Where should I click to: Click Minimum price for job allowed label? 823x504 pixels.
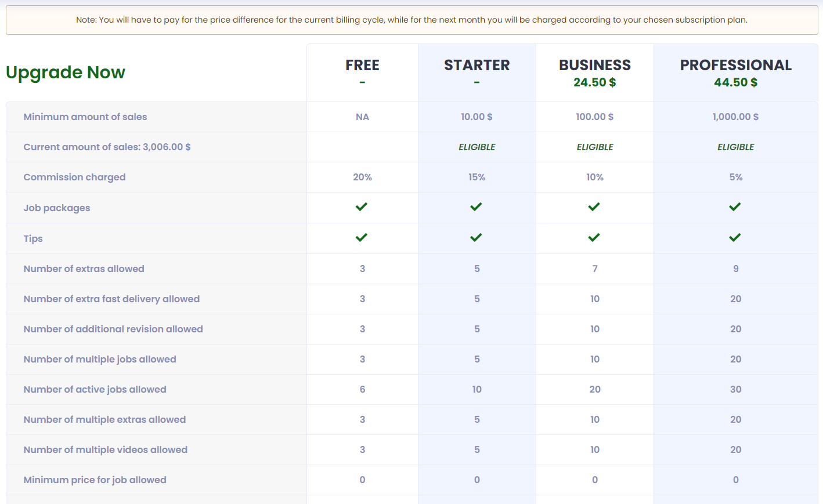[95, 480]
